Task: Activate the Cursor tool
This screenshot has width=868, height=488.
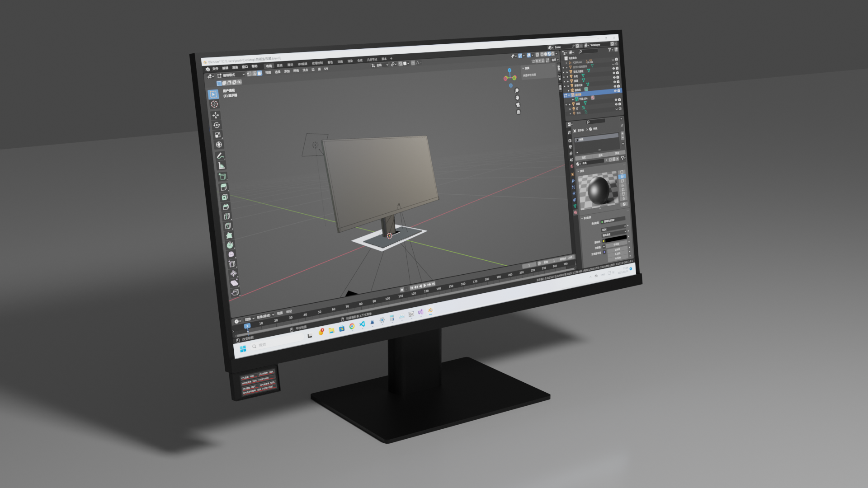Action: coord(214,104)
